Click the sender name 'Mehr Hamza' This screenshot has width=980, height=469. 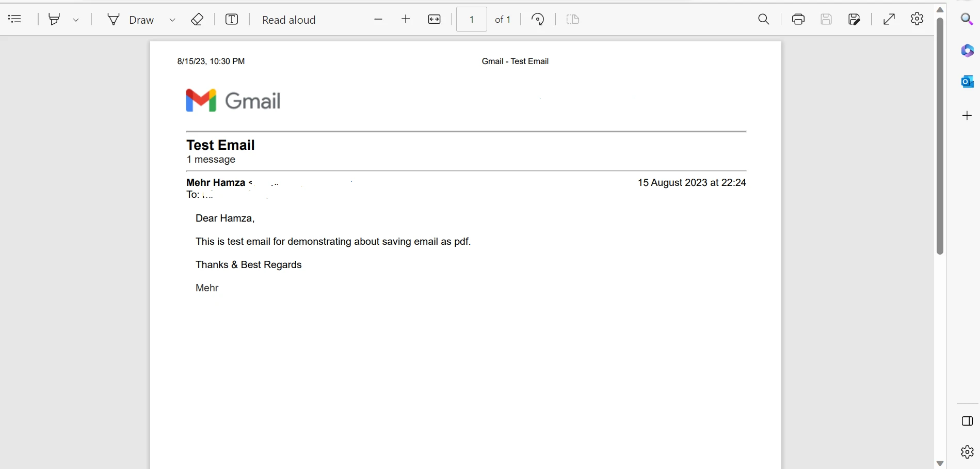(x=216, y=182)
